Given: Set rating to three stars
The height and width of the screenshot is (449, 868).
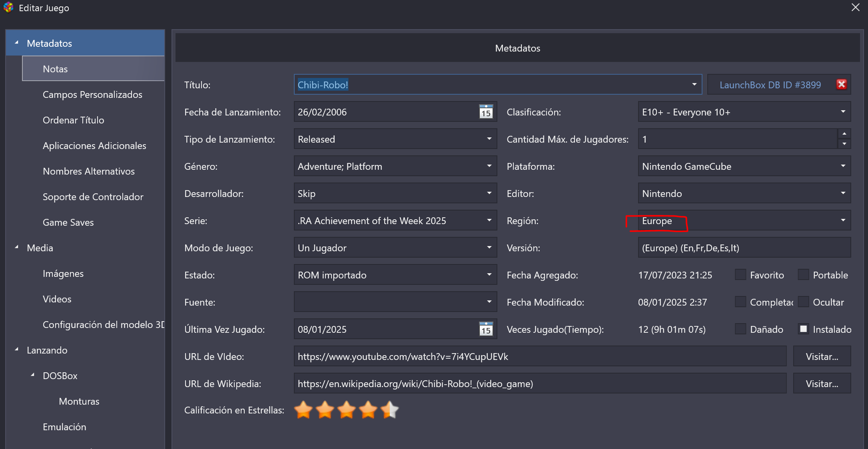Looking at the screenshot, I should point(347,410).
